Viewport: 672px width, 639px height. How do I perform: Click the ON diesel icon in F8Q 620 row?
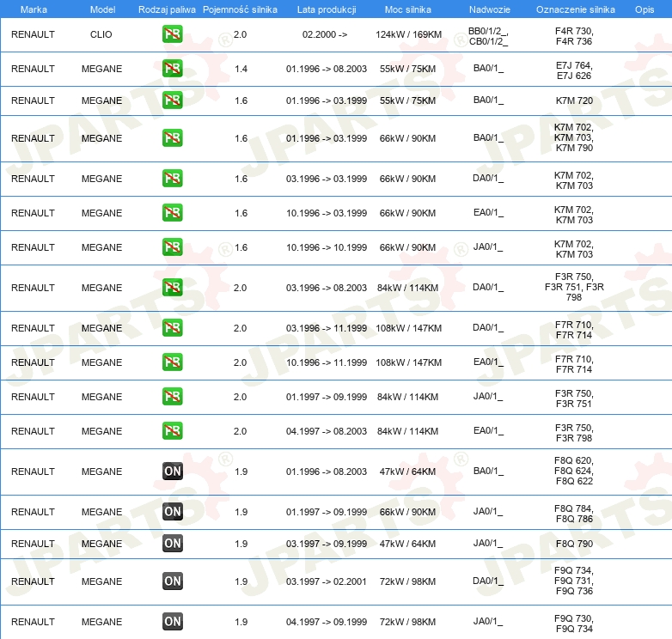pyautogui.click(x=172, y=472)
